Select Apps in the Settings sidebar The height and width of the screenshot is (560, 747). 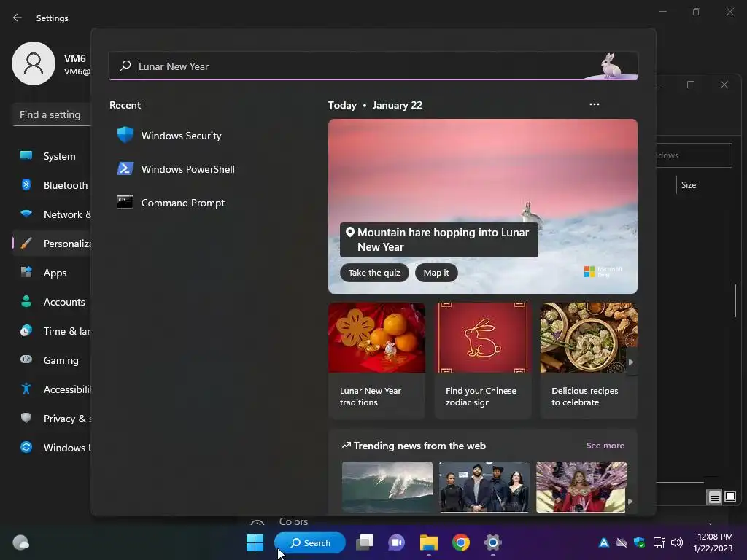(52, 273)
